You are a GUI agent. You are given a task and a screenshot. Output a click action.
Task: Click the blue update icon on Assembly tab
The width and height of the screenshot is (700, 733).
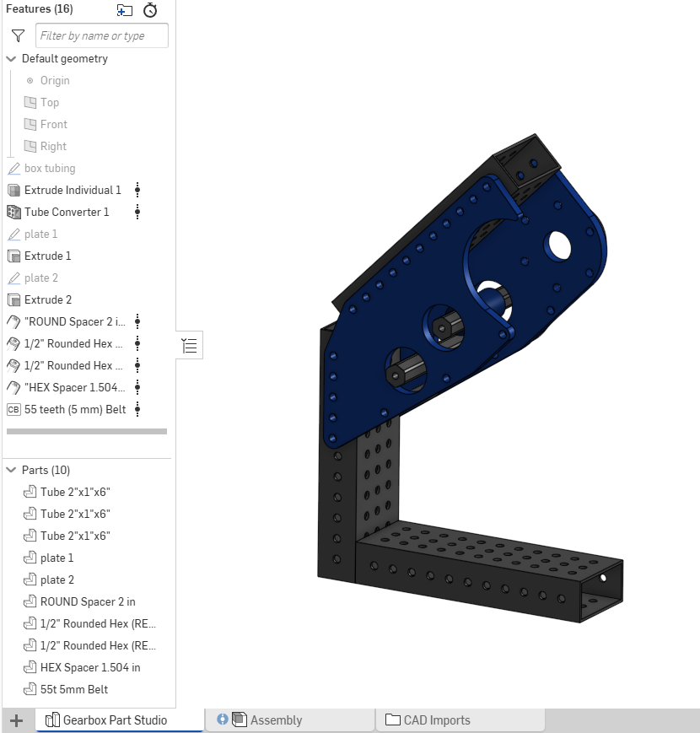tap(221, 720)
